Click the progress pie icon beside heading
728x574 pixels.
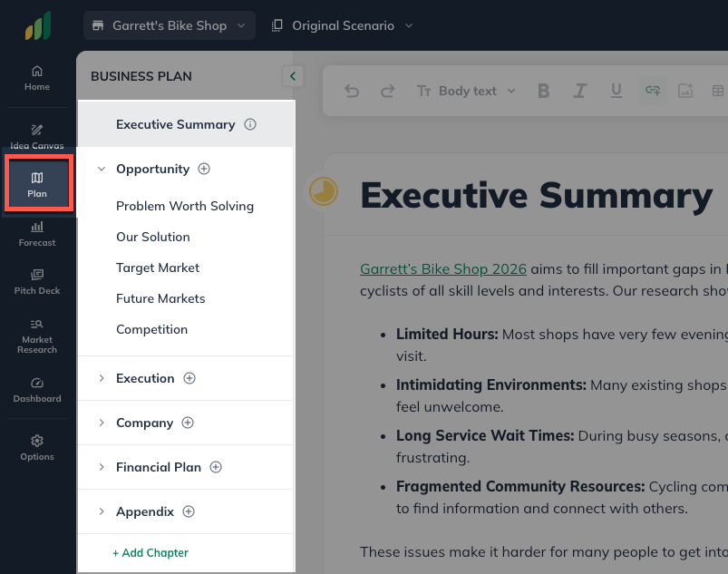pyautogui.click(x=324, y=191)
